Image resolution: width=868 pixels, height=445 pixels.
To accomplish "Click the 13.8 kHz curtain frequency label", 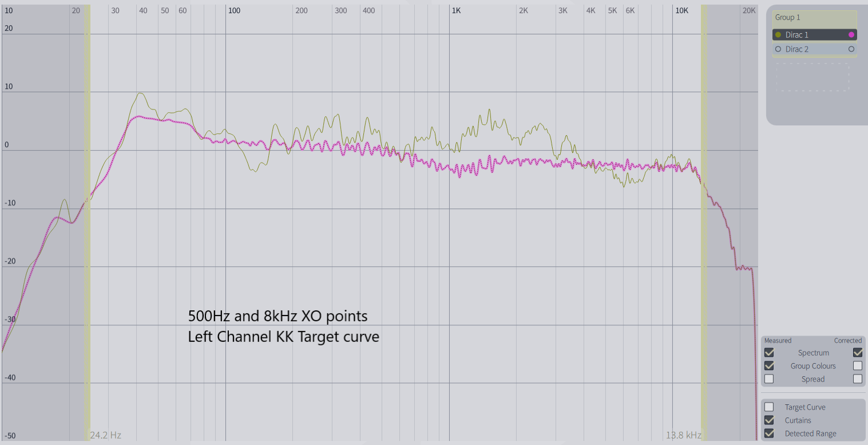I will point(683,435).
